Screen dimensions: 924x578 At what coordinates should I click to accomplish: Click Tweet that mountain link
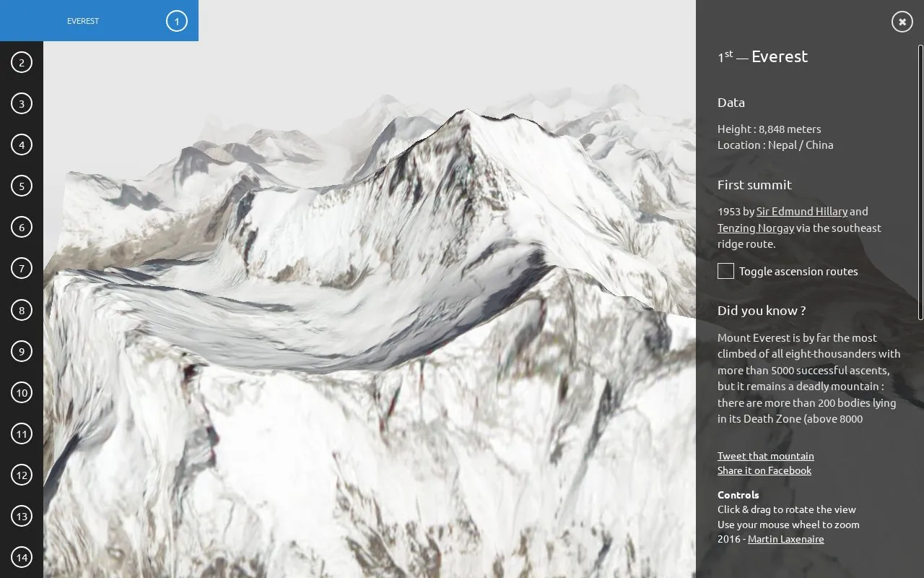[765, 456]
